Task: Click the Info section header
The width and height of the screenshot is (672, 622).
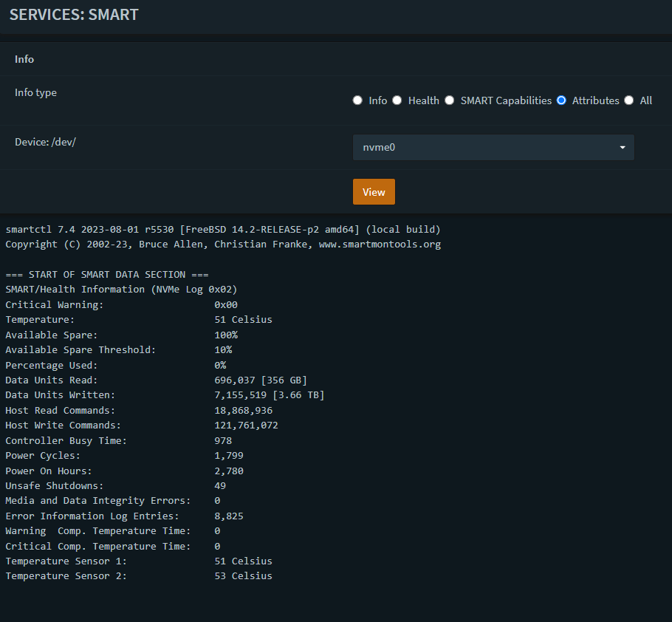Action: click(24, 59)
